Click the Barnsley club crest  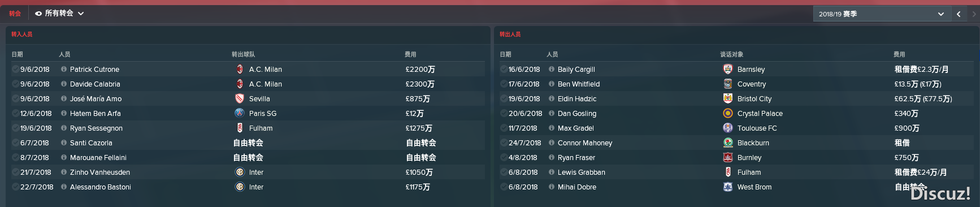[x=728, y=69]
